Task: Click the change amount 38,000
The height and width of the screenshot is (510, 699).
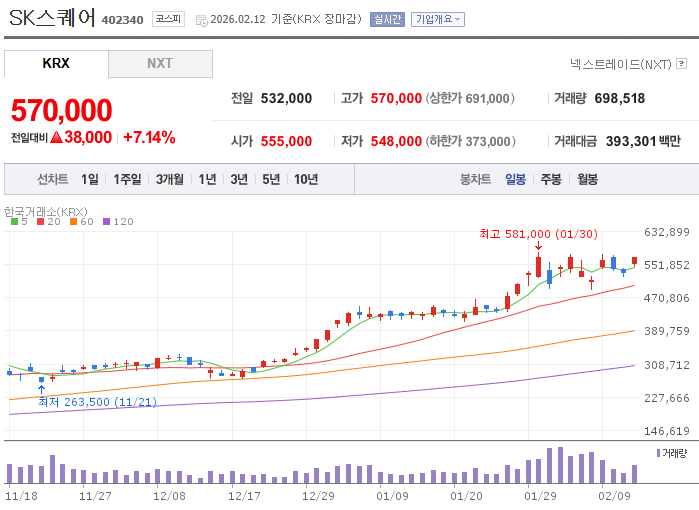Action: tap(88, 137)
